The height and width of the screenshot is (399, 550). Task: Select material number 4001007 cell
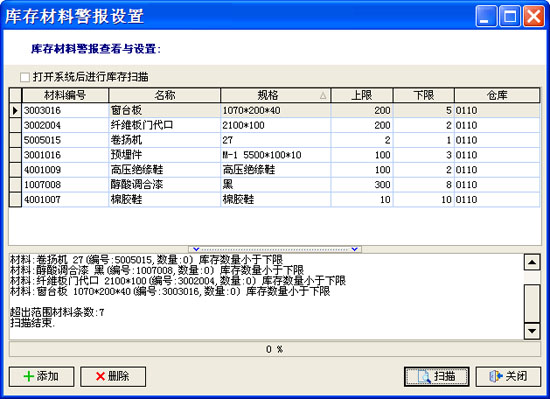pyautogui.click(x=65, y=200)
